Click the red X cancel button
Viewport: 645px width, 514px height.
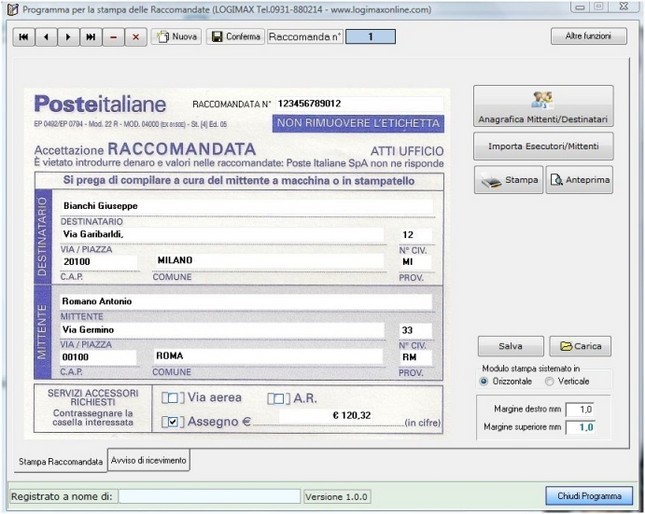point(136,37)
